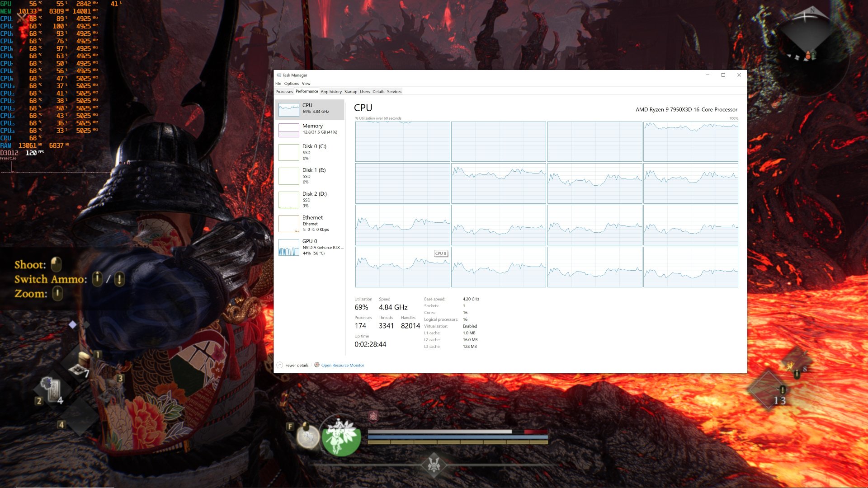Image resolution: width=868 pixels, height=488 pixels.
Task: Switch to the App history tab
Action: (331, 91)
